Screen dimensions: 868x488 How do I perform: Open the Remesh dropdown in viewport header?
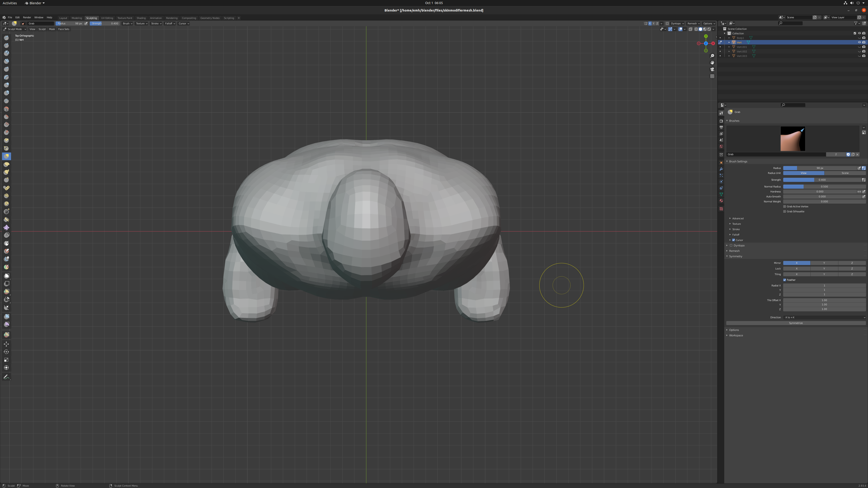tap(693, 23)
